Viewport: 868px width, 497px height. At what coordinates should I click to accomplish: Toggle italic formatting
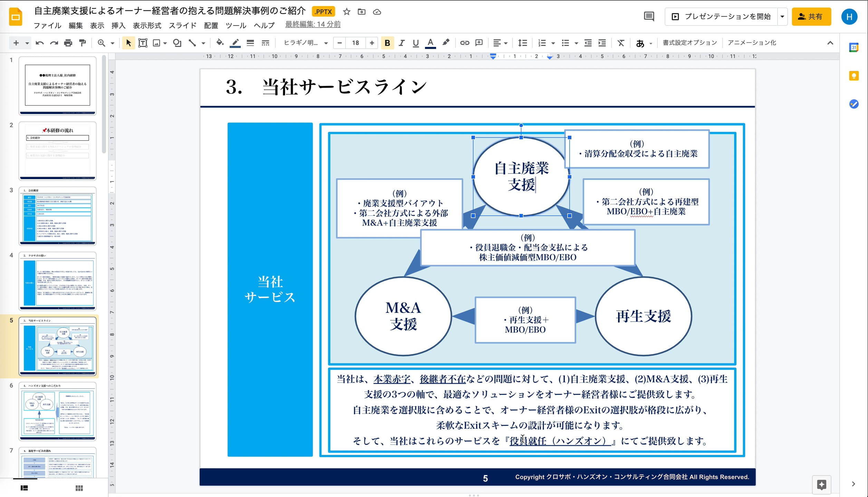tap(402, 43)
